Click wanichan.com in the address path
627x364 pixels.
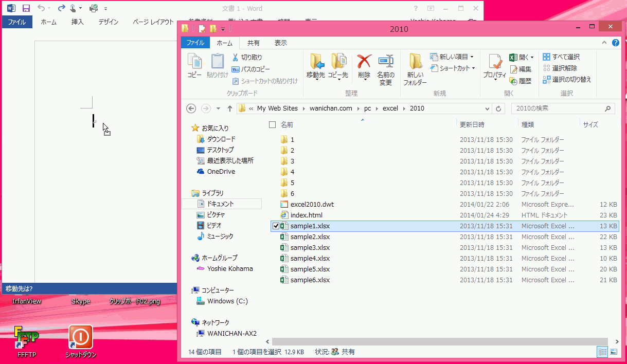click(331, 108)
